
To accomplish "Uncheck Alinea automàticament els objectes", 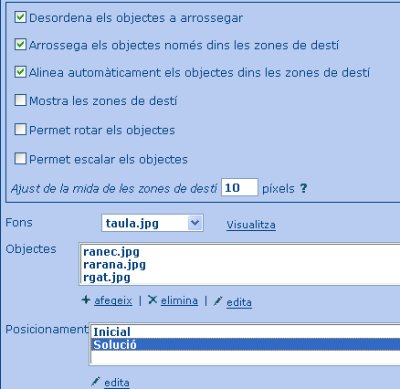I will tap(20, 72).
